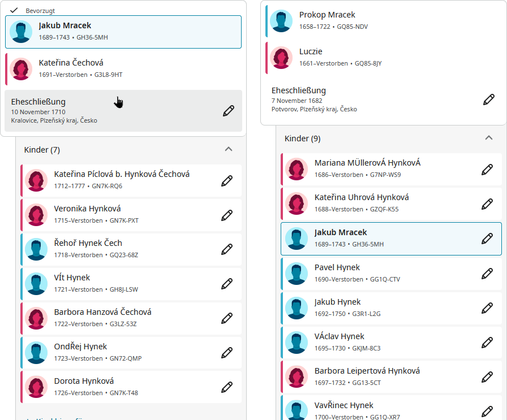Click edit pencil next to Vít Hynek
Screen dimensions: 507x420
point(227,284)
